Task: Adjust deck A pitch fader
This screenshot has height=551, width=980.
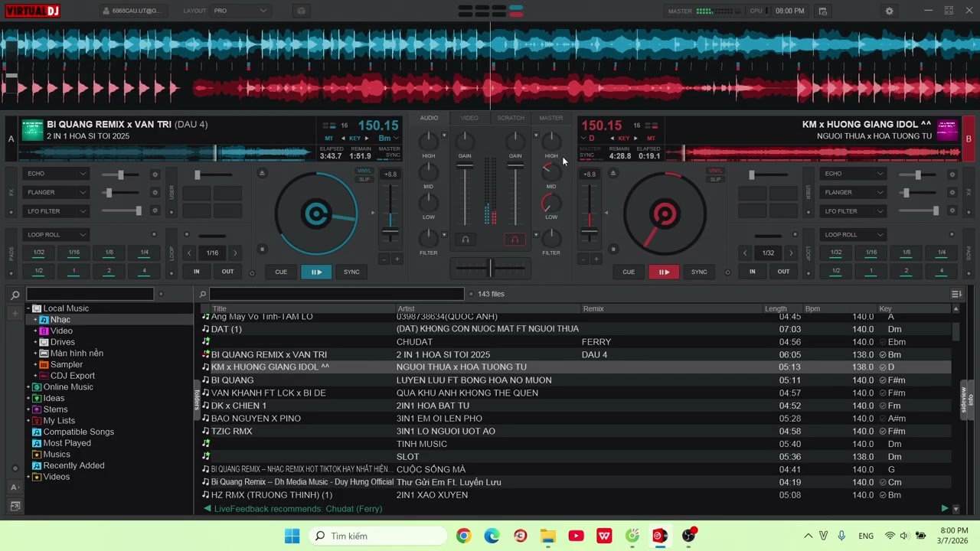Action: point(390,230)
